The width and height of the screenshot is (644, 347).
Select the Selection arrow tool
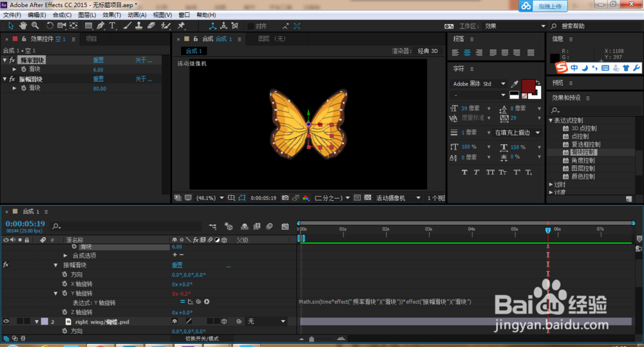tap(11, 26)
